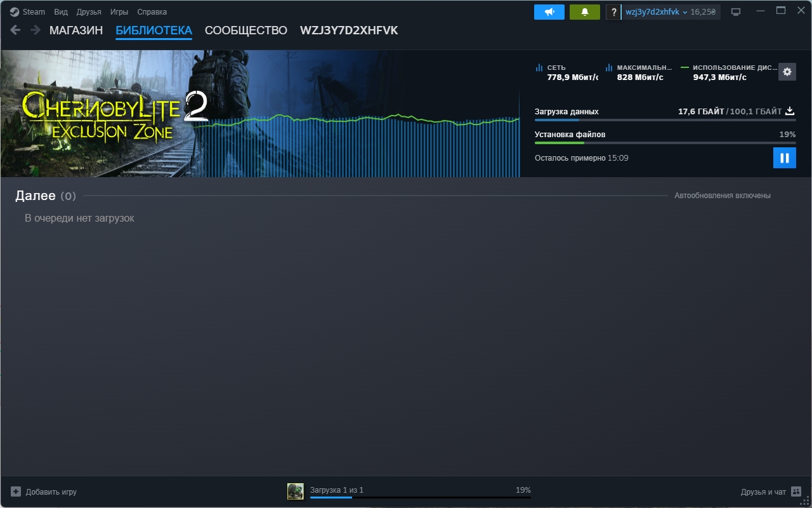Screen dimensions: 812x508
Task: Pause the current download
Action: coord(785,158)
